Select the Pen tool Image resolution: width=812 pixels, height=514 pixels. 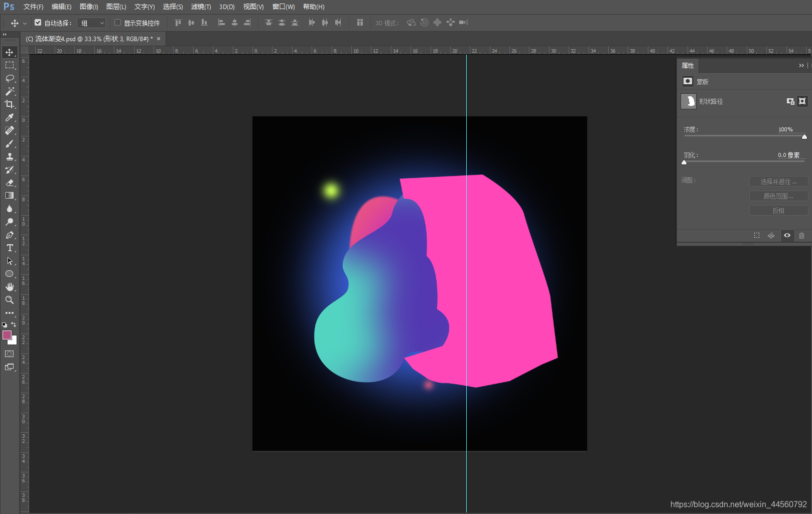pyautogui.click(x=10, y=235)
